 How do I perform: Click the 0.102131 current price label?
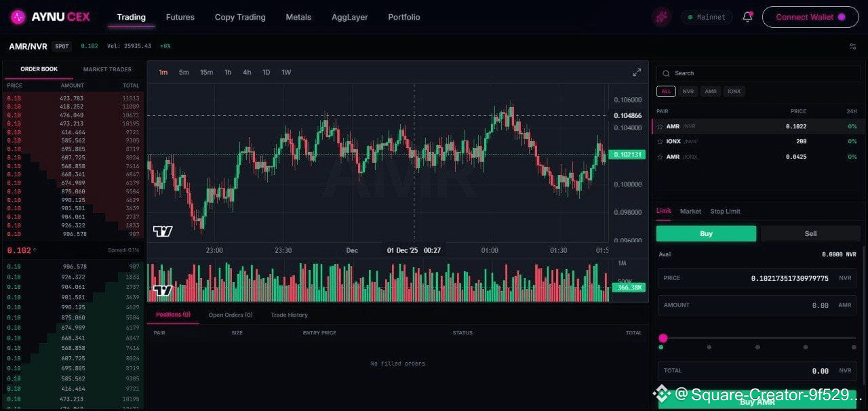[627, 155]
